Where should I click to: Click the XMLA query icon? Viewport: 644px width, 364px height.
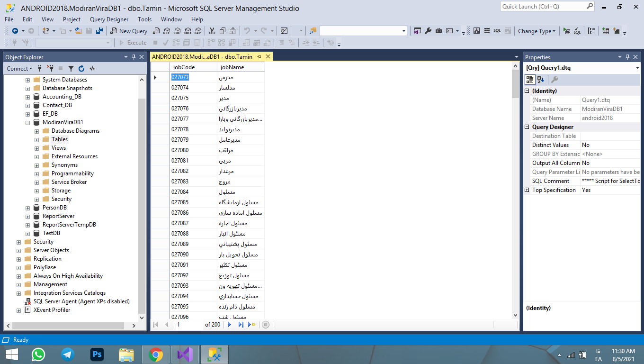[x=188, y=31]
